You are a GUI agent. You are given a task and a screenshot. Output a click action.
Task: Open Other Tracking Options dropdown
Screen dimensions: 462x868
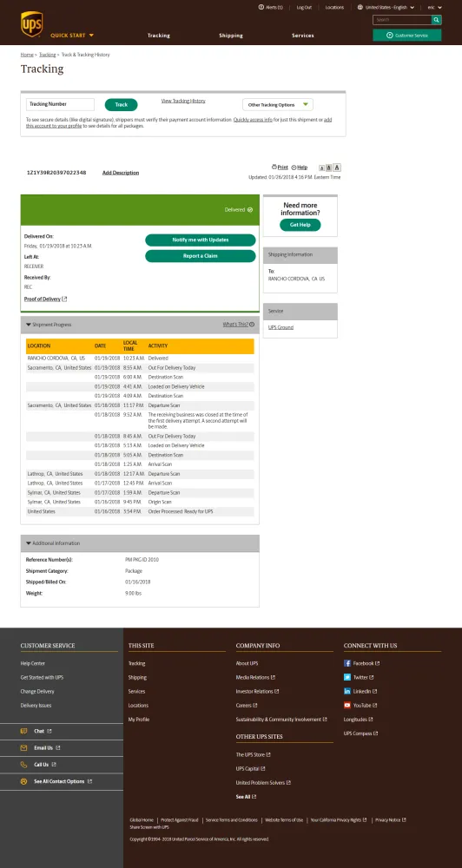pyautogui.click(x=278, y=105)
